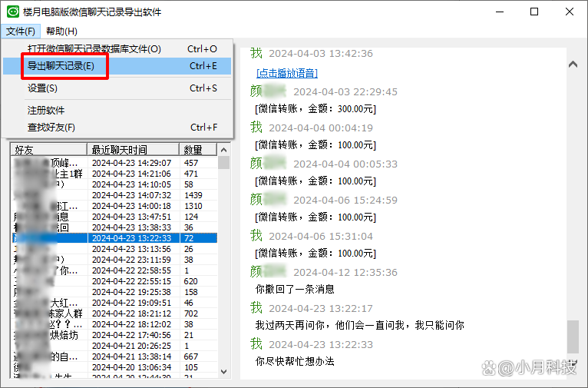
Task: Select row dated 2024-04-23 14:07:32
Action: click(x=114, y=195)
